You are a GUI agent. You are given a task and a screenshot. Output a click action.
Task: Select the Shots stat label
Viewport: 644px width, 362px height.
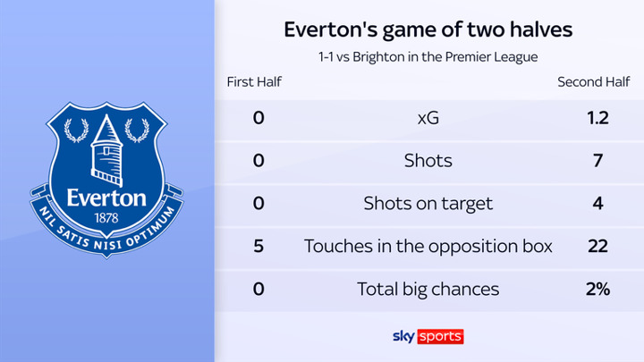click(428, 161)
